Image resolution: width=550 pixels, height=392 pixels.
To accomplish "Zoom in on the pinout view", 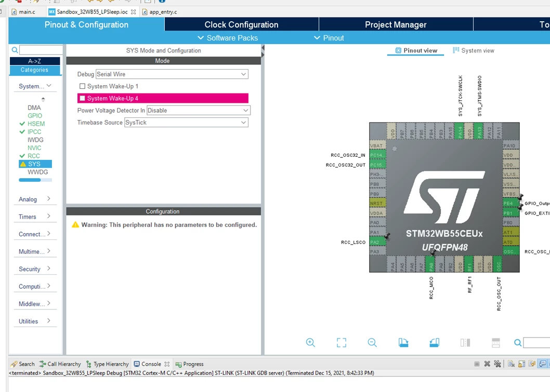I will coord(310,343).
